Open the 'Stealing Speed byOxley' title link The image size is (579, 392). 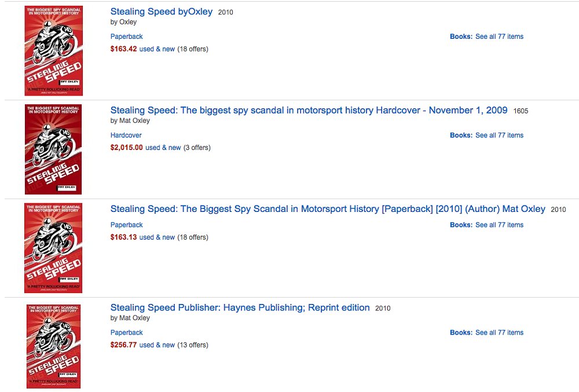pyautogui.click(x=162, y=12)
